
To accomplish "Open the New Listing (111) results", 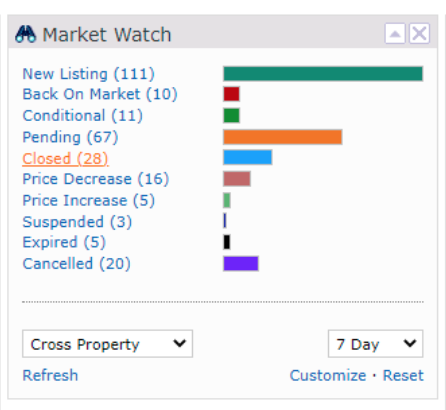I will pyautogui.click(x=88, y=74).
